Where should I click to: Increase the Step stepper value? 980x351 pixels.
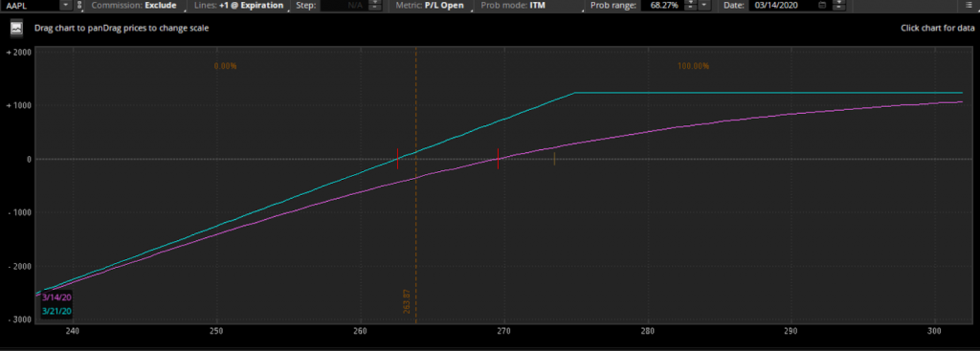coord(374,3)
